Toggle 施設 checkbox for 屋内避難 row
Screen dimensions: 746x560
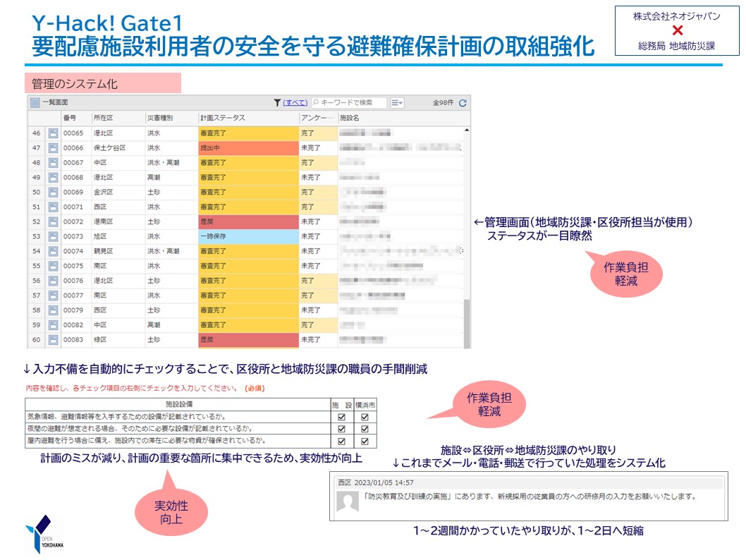(341, 441)
